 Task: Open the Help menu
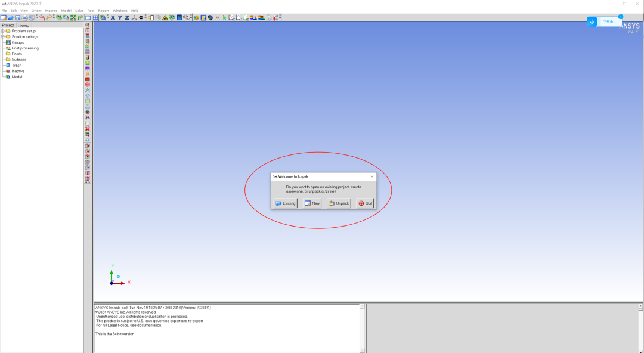(135, 11)
